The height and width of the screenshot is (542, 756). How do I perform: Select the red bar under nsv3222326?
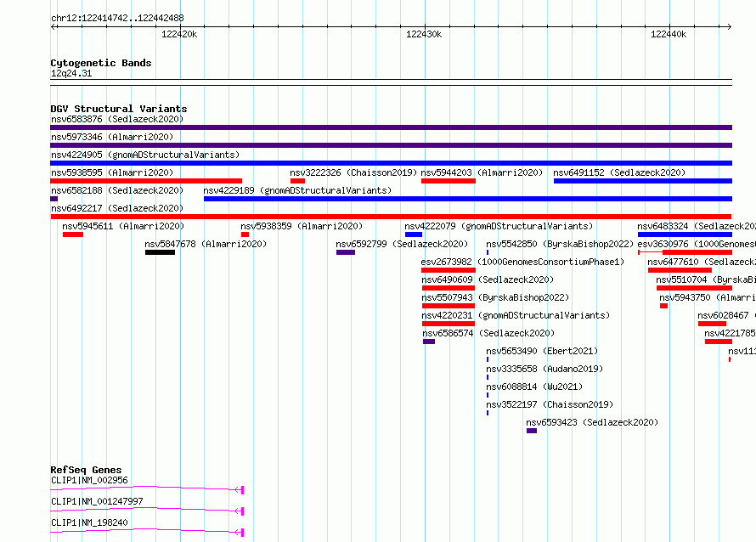tap(297, 181)
